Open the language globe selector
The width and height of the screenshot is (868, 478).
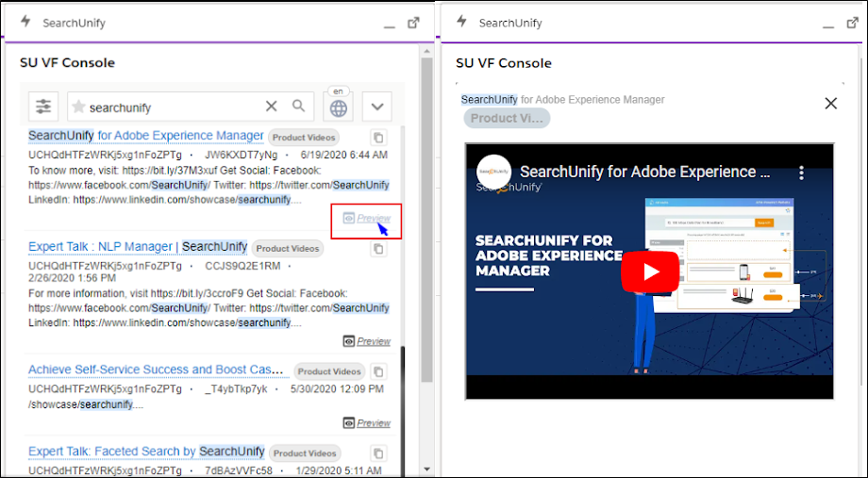point(338,107)
